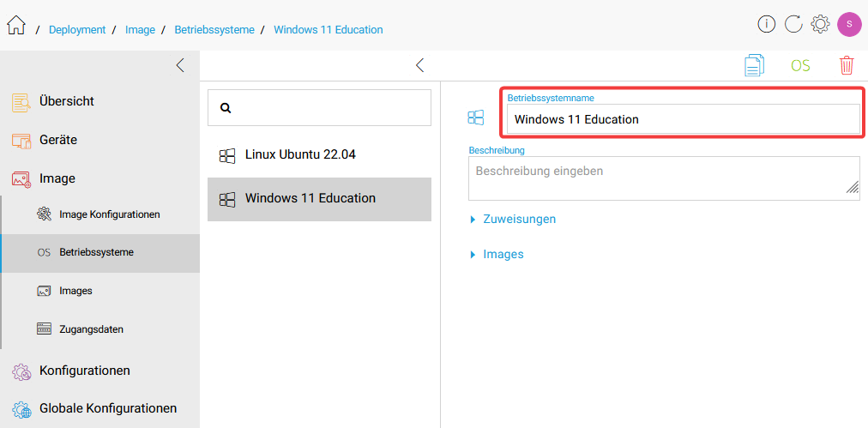Go to the home icon in breadcrumb
Image resolution: width=868 pixels, height=428 pixels.
pos(16,26)
